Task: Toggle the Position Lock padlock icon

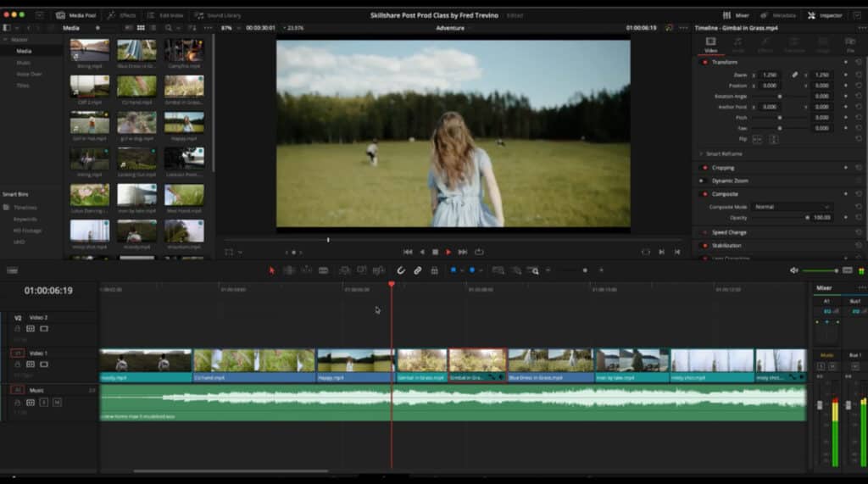Action: 435,270
